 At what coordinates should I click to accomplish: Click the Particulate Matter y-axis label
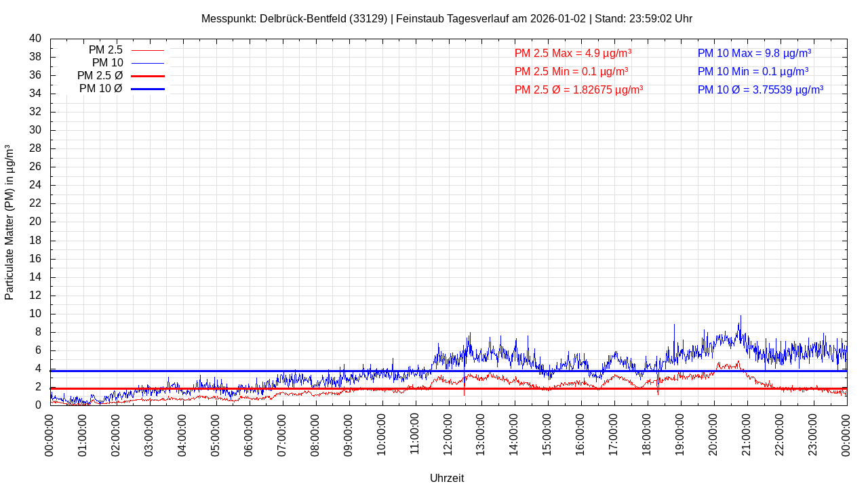tap(9, 222)
